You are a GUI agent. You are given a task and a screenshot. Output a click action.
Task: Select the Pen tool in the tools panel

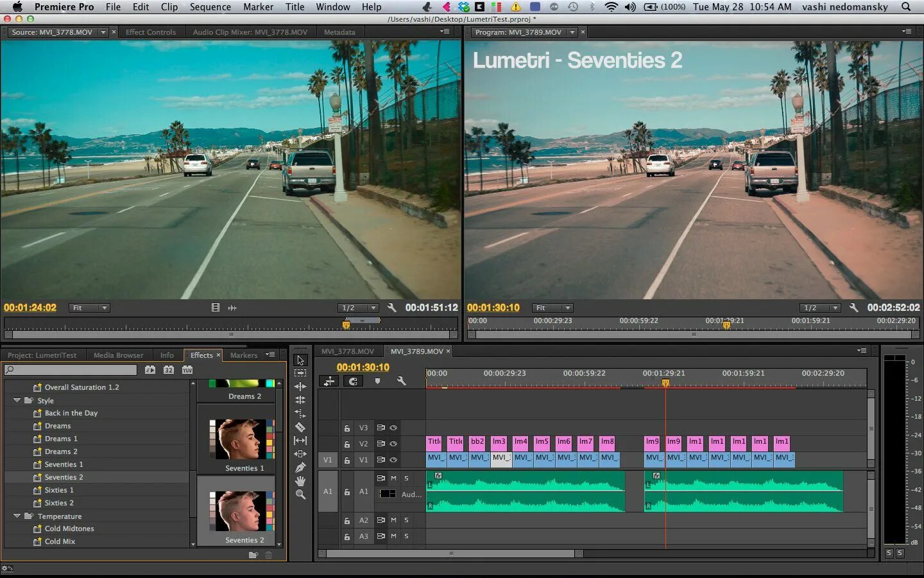click(x=300, y=468)
